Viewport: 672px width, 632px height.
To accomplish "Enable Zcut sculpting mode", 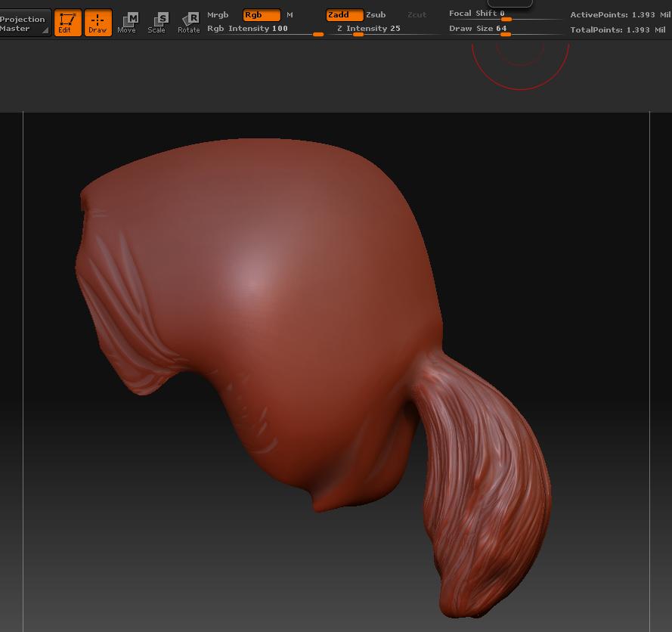I will pos(416,14).
